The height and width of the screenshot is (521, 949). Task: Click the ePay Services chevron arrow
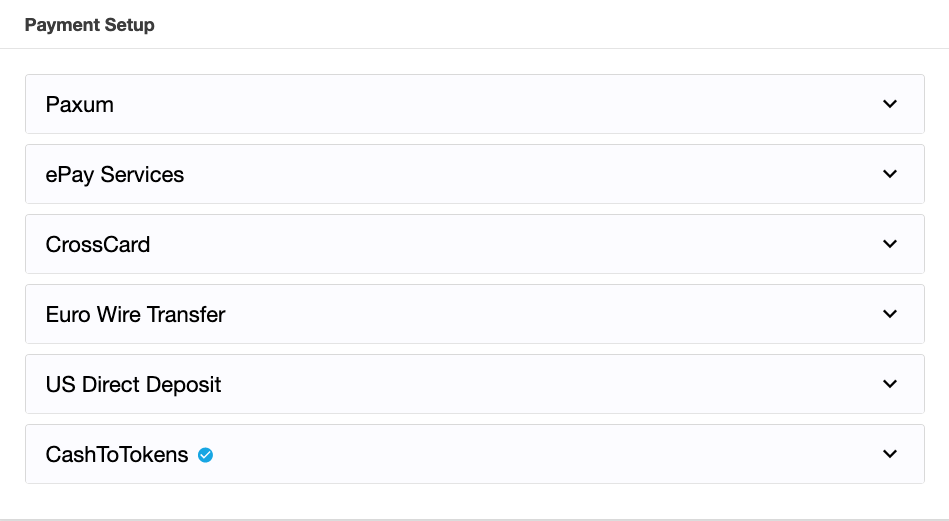[890, 174]
